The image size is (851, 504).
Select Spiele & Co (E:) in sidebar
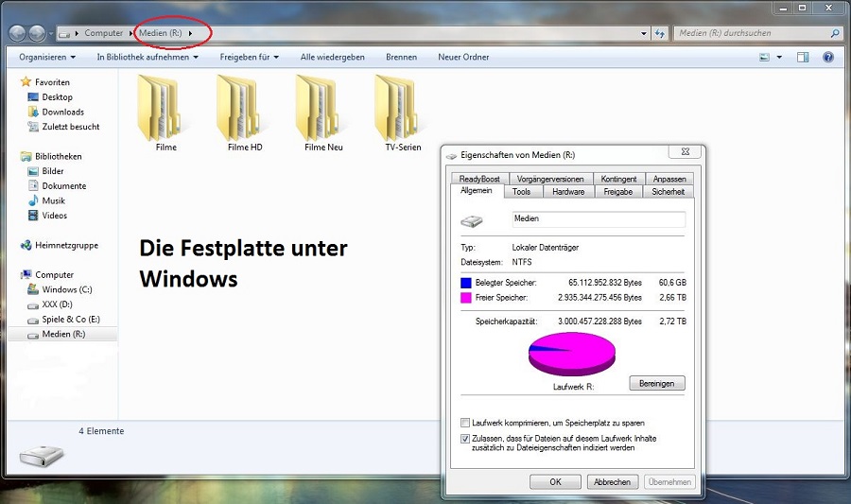pyautogui.click(x=71, y=319)
